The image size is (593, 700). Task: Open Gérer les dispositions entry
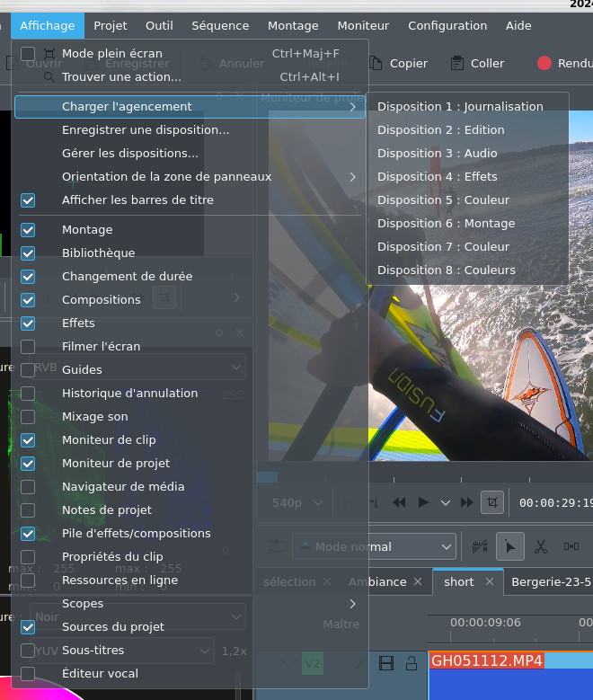[190, 153]
